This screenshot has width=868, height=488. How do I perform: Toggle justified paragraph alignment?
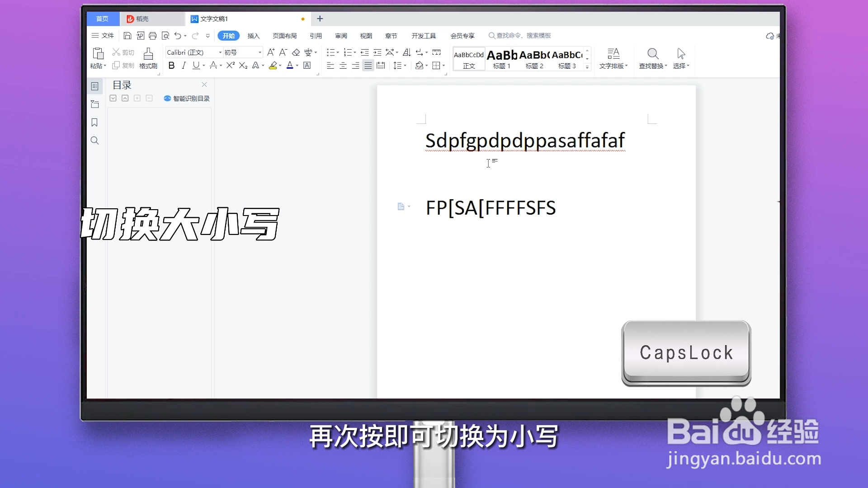(x=368, y=66)
